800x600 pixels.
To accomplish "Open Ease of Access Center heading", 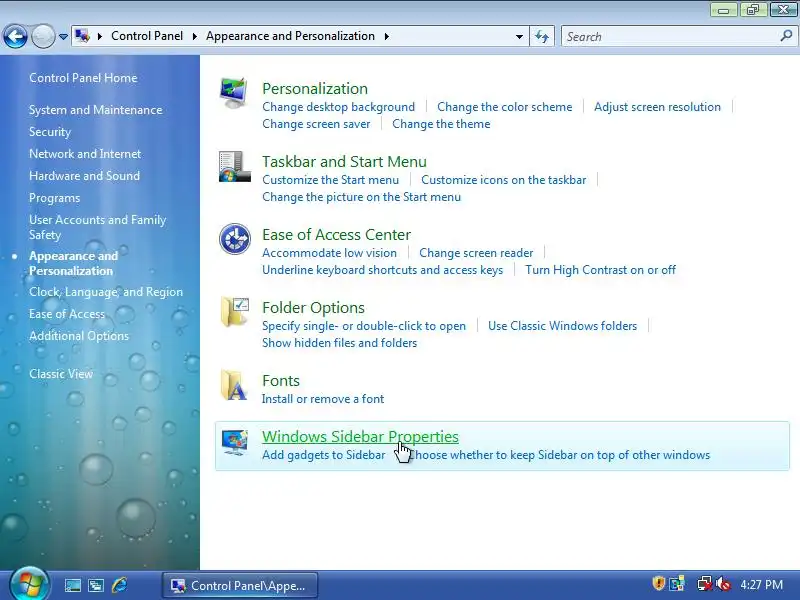I will [x=336, y=235].
